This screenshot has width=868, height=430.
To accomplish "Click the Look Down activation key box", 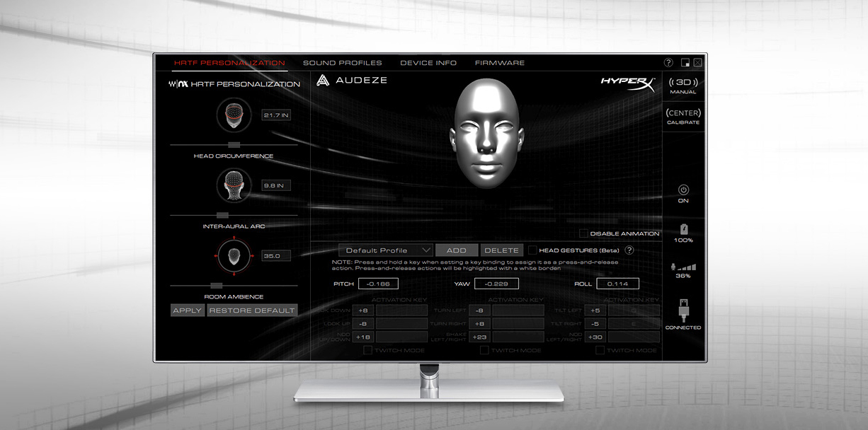I will tap(401, 310).
